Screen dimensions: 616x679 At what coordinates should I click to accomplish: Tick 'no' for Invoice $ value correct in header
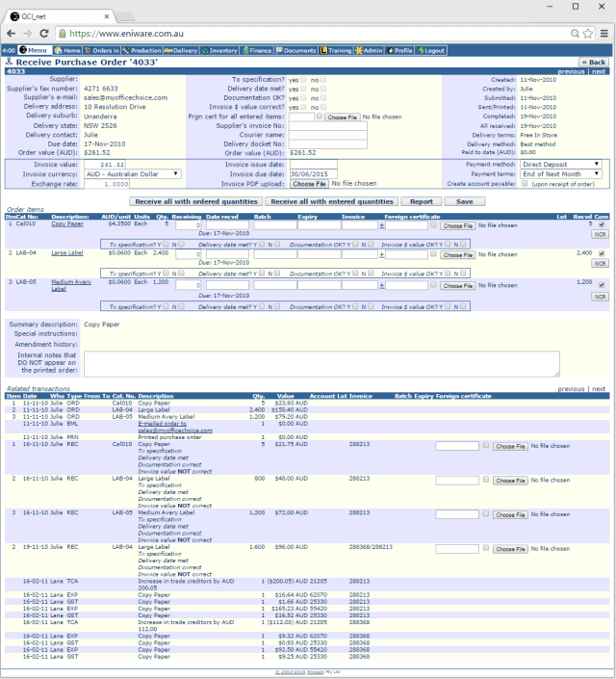pyautogui.click(x=323, y=107)
